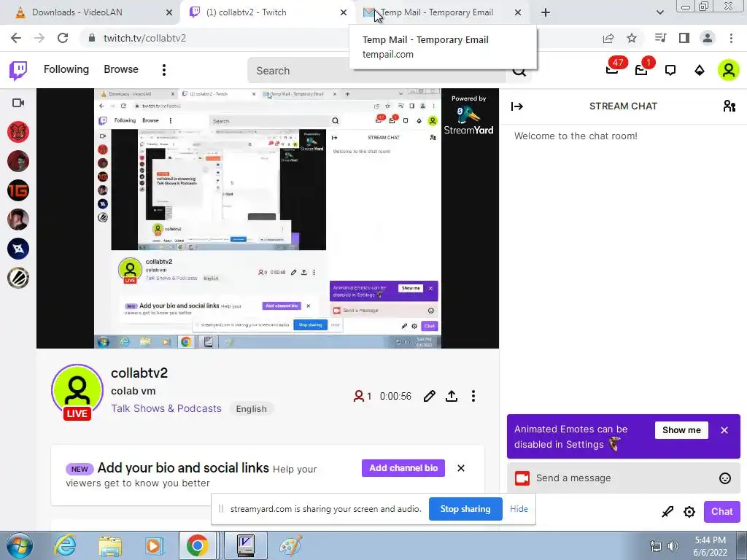
Task: Open the red bear avatar channel in sidebar
Action: pyautogui.click(x=18, y=132)
